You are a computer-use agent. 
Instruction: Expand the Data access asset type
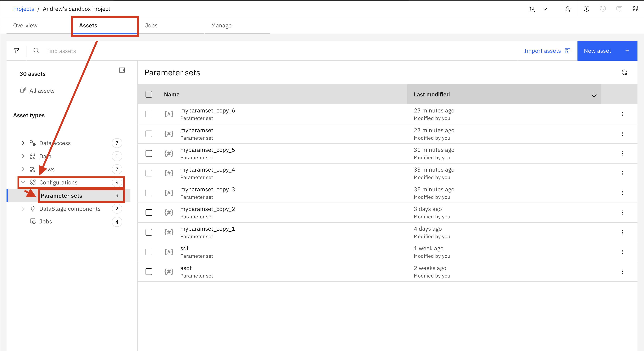tap(23, 143)
